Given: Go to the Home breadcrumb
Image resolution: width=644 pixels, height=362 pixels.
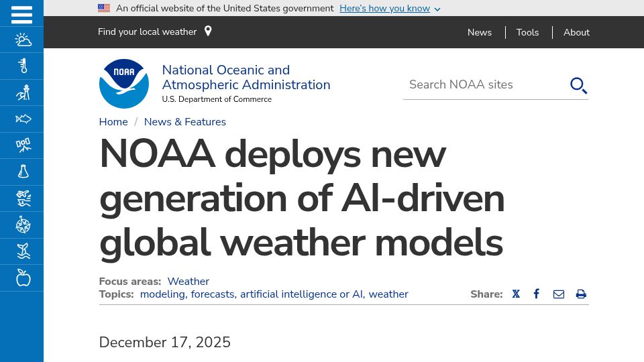Looking at the screenshot, I should pyautogui.click(x=113, y=122).
